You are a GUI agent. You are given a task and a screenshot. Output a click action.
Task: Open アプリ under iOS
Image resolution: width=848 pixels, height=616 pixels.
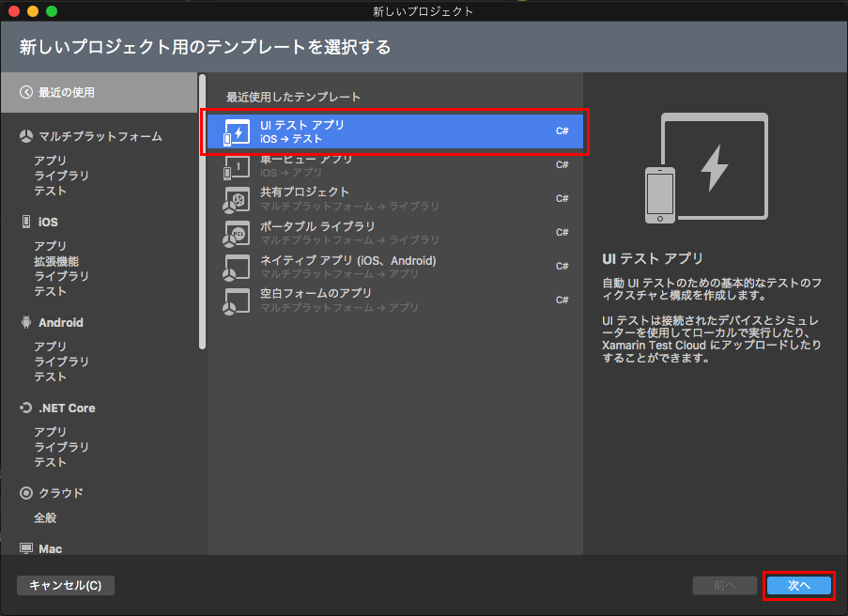(x=51, y=246)
